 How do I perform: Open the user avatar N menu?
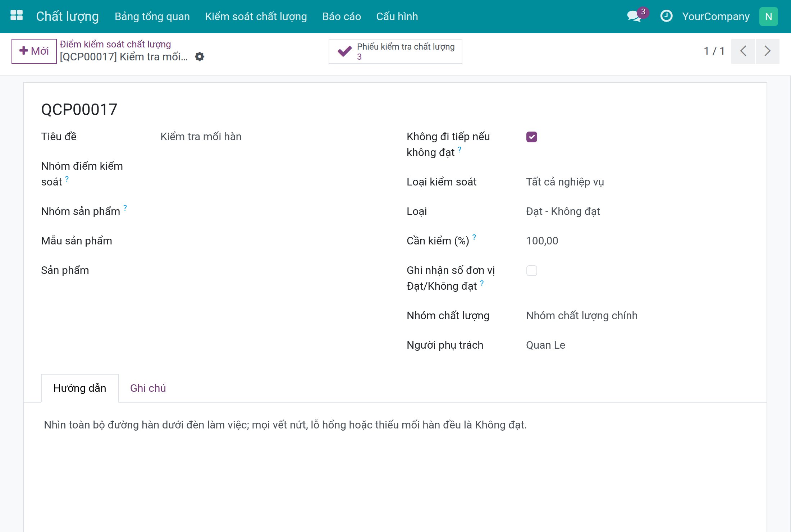tap(768, 17)
